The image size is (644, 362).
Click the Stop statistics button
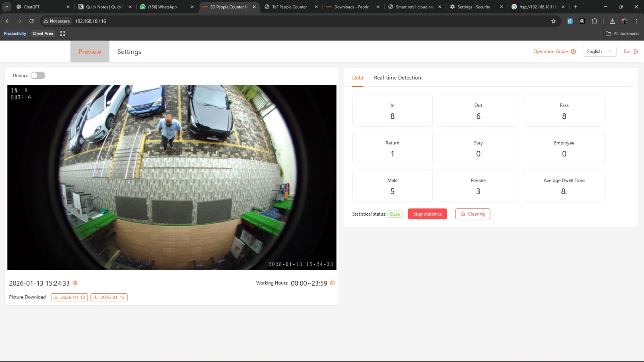(427, 214)
